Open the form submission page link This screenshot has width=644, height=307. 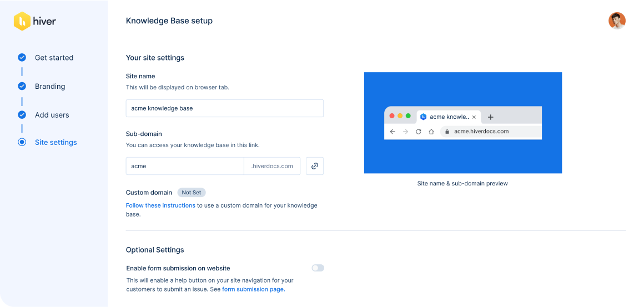point(253,289)
